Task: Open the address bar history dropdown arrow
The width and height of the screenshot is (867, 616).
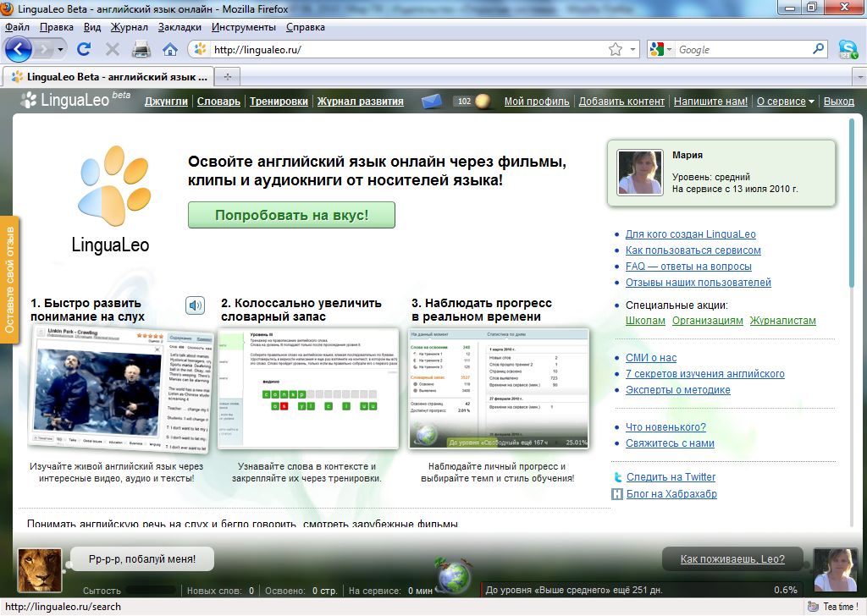Action: pyautogui.click(x=633, y=50)
